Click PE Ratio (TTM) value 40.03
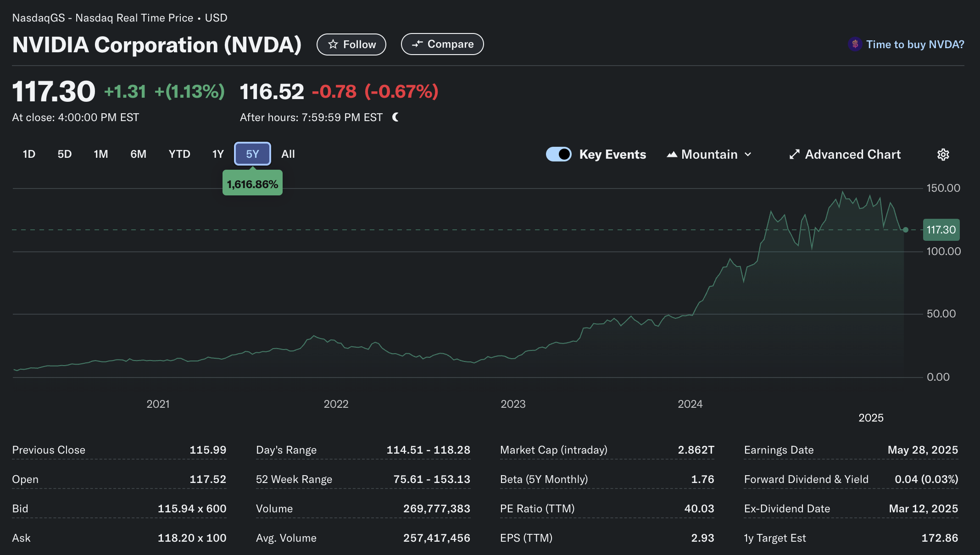This screenshot has width=980, height=555. [699, 509]
